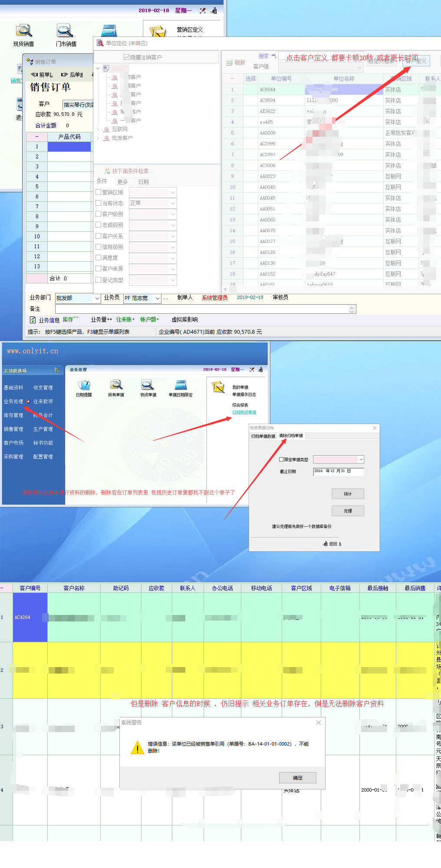The width and height of the screenshot is (441, 868).
Task: Open the 当前状态 dropdown
Action: click(x=173, y=203)
